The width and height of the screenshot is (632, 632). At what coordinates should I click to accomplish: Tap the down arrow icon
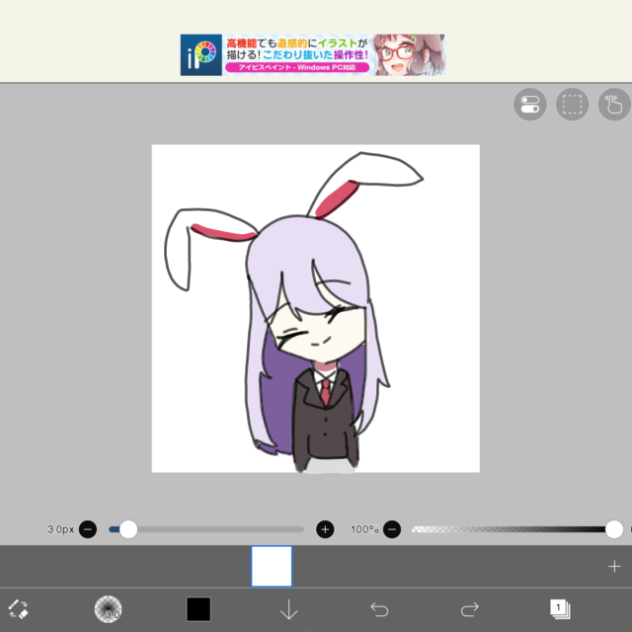tap(289, 609)
